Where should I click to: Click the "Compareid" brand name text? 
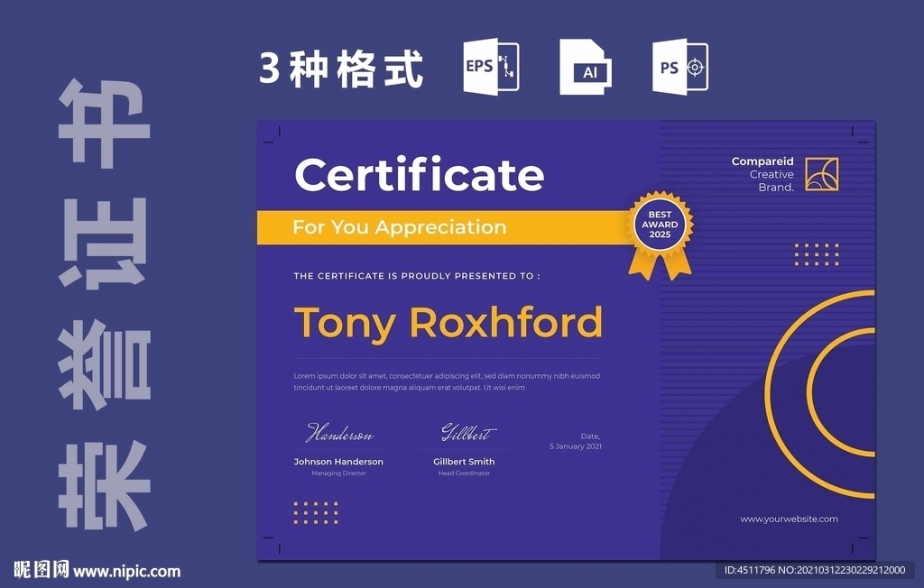[762, 161]
